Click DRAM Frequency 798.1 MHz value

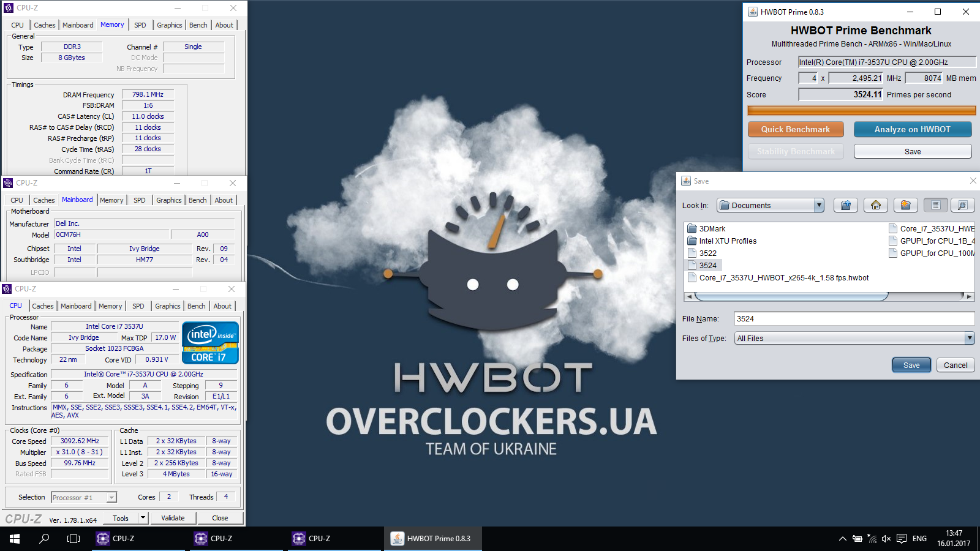148,94
